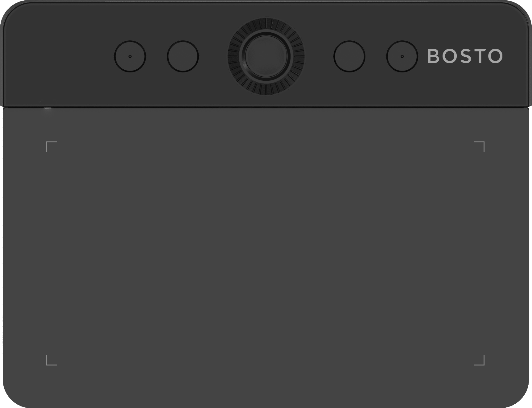The image size is (532, 408).
Task: Tap the center of the drawing surface
Action: pos(265,253)
